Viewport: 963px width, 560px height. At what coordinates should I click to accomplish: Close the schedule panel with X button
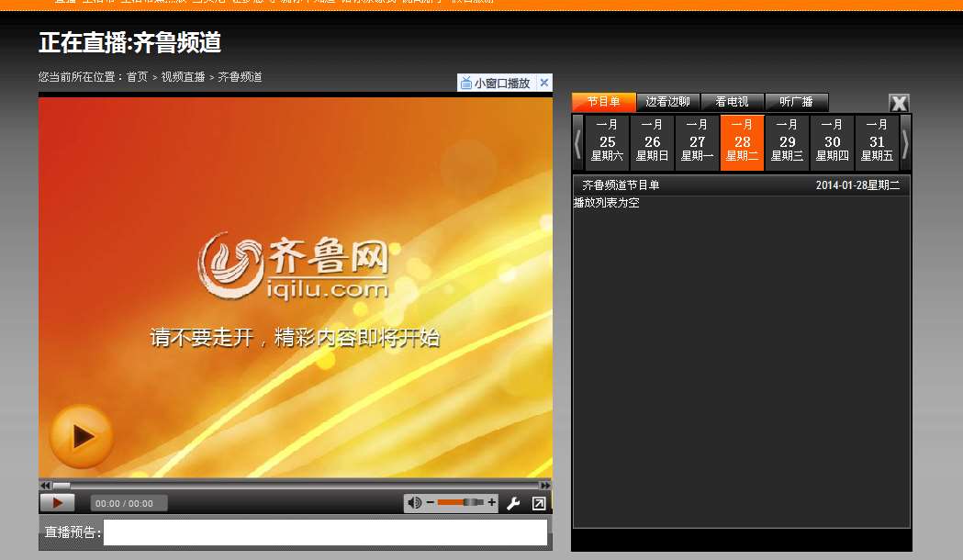(x=899, y=103)
